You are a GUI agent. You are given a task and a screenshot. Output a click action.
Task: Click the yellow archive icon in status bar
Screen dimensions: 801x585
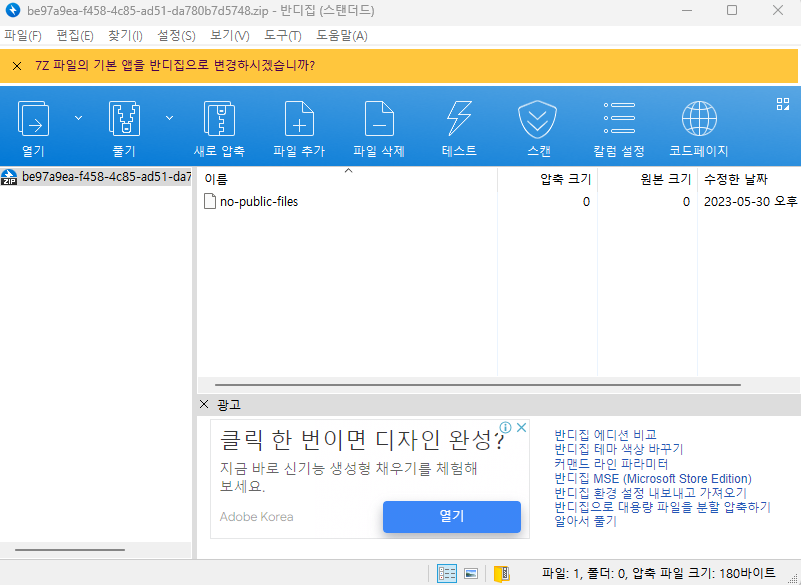point(502,573)
